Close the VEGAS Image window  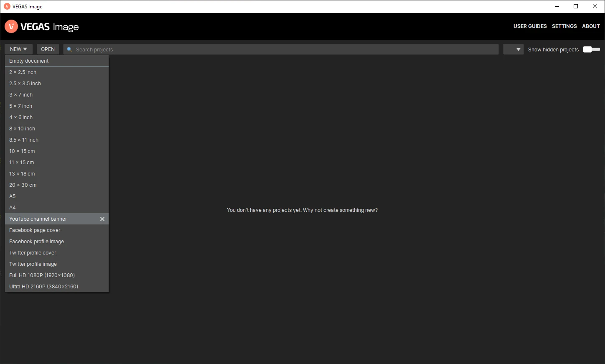click(x=595, y=6)
